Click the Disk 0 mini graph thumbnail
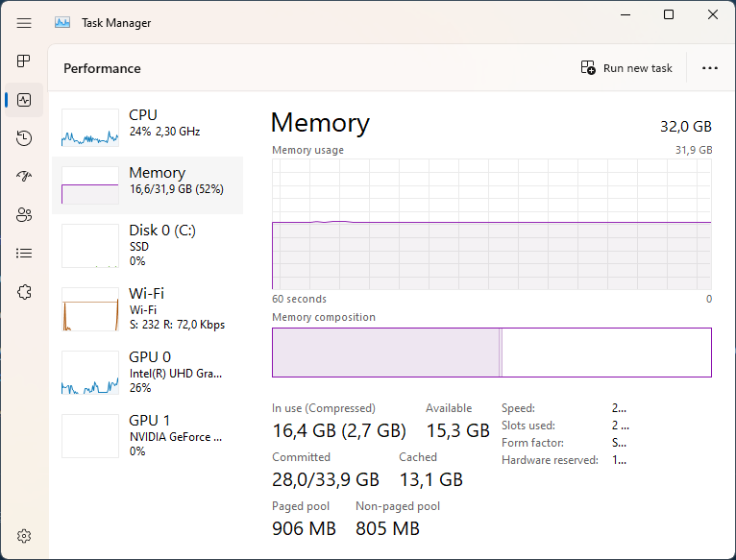Screen dimensions: 736x560 click(x=90, y=246)
